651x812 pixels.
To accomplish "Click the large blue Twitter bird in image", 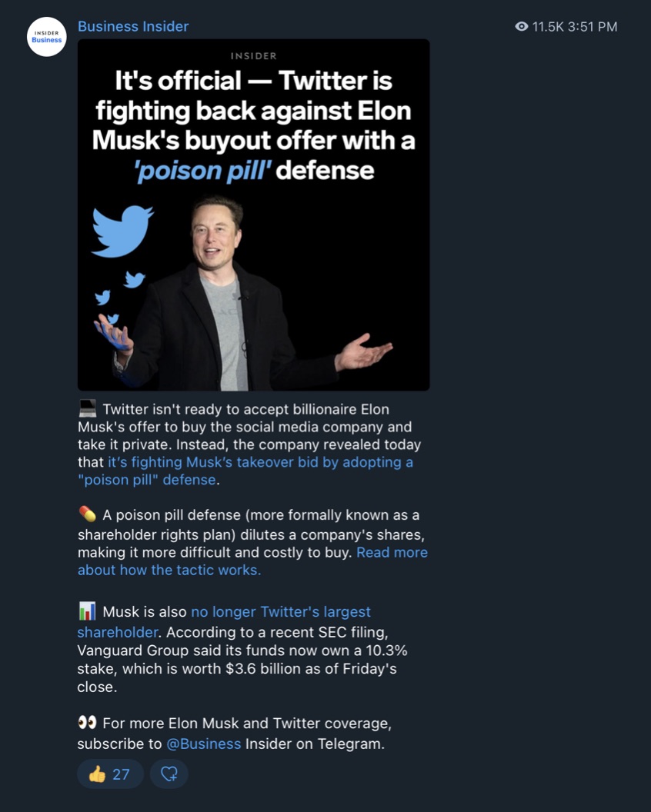I will coord(122,231).
